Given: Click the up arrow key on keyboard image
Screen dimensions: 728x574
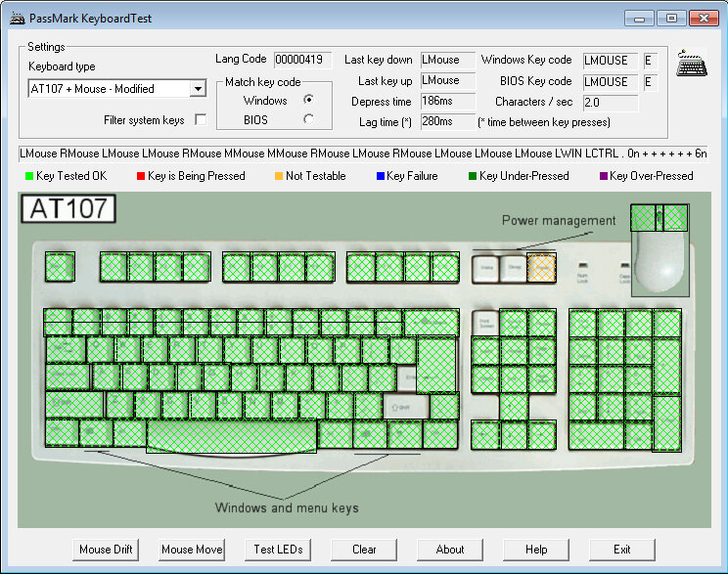Looking at the screenshot, I should click(514, 407).
